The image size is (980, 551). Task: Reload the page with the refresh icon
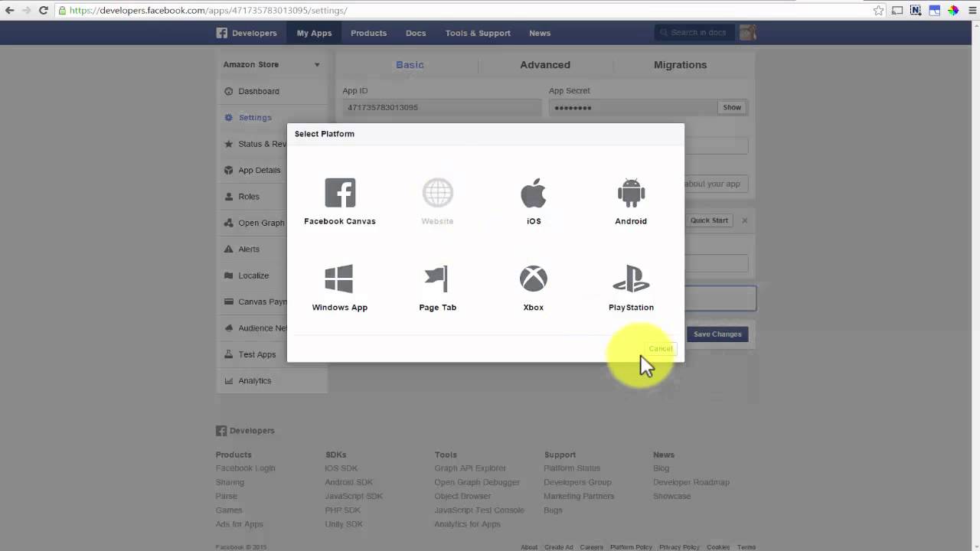[x=44, y=10]
